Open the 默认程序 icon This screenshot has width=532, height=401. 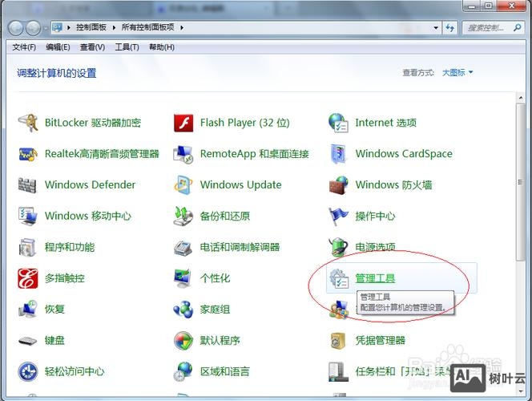coord(183,341)
